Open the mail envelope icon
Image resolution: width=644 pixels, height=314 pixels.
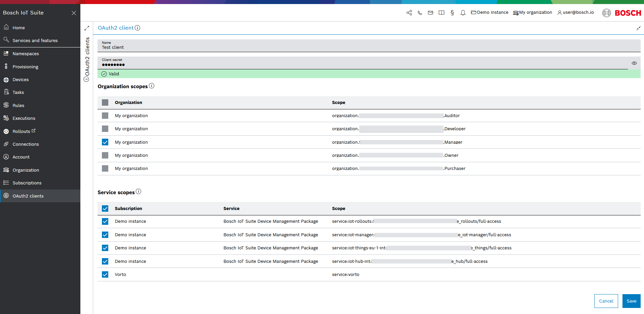point(430,13)
